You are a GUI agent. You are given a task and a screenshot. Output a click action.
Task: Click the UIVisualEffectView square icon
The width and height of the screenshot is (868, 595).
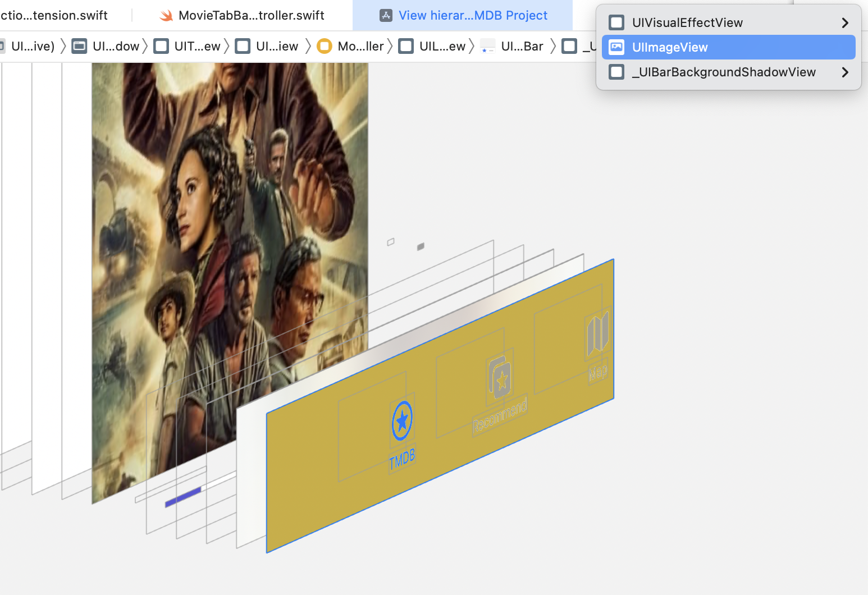(616, 22)
